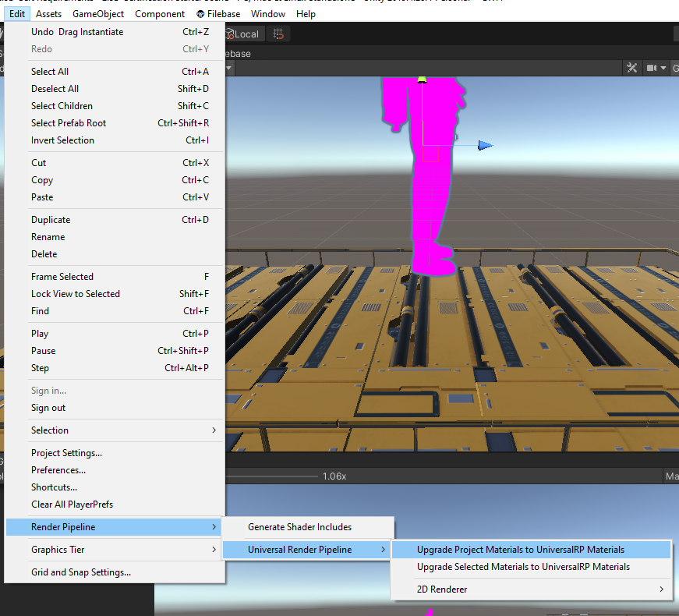
Task: Open the Component menu
Action: [x=160, y=13]
